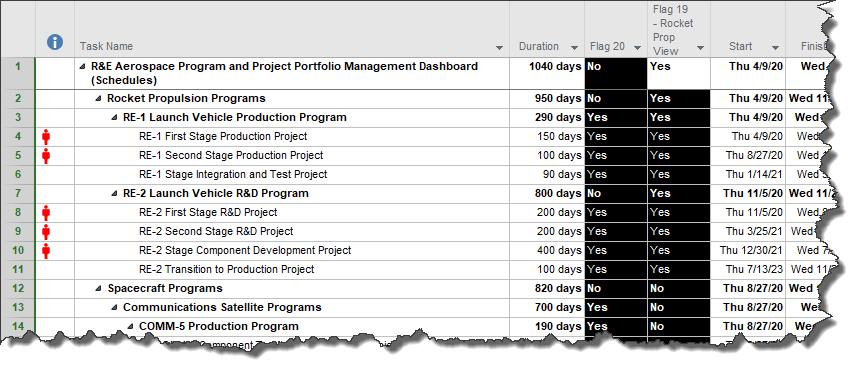Viewport: 861px width, 372px height.
Task: Click the 800 days duration cell
Action: pos(547,194)
